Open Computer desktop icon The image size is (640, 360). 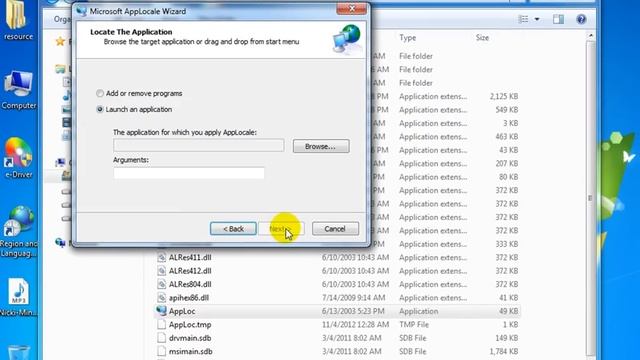[x=18, y=90]
